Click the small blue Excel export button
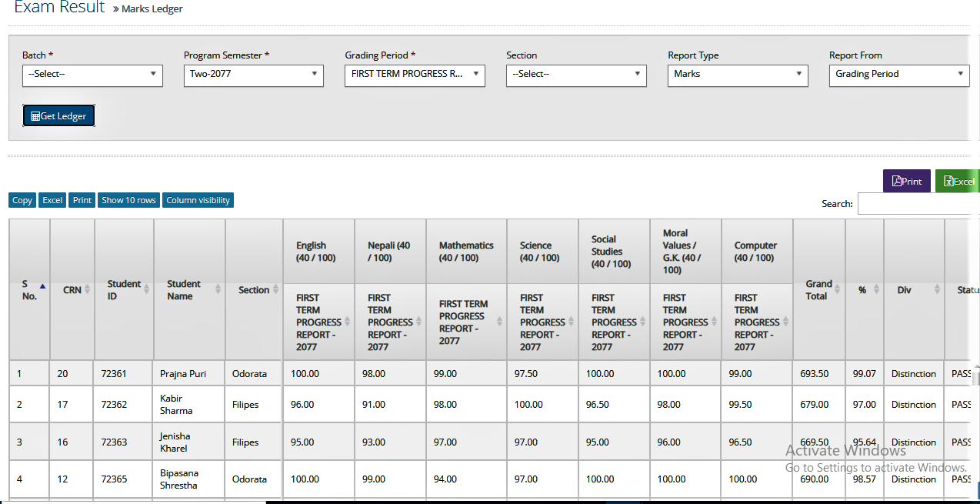Image resolution: width=980 pixels, height=504 pixels. point(52,200)
